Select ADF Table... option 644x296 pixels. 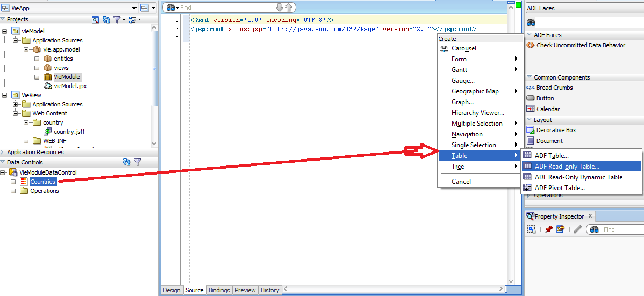tap(581, 156)
